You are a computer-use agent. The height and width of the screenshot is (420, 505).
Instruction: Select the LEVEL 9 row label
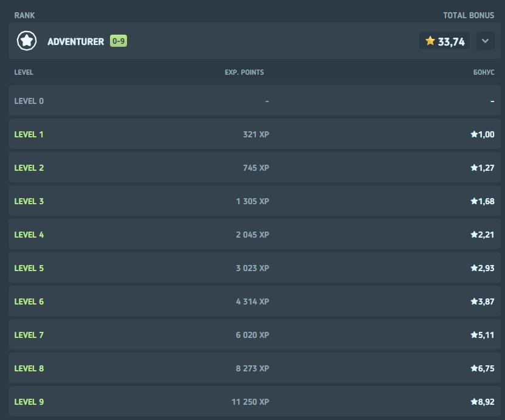pyautogui.click(x=29, y=402)
